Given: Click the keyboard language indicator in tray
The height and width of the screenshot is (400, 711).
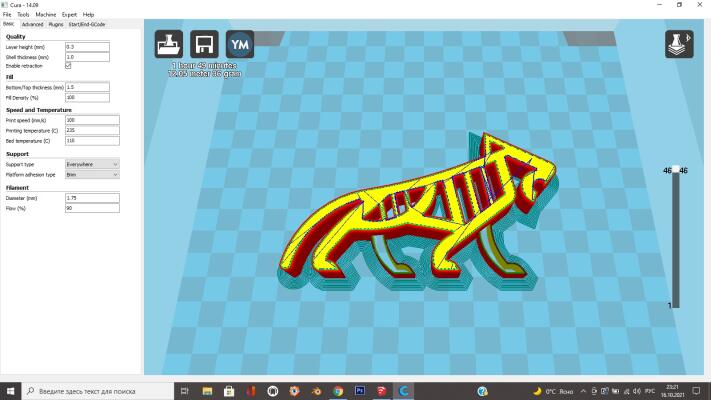Looking at the screenshot, I should 650,391.
